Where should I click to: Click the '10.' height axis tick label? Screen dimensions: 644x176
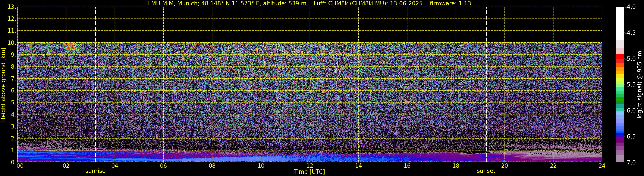12,43
